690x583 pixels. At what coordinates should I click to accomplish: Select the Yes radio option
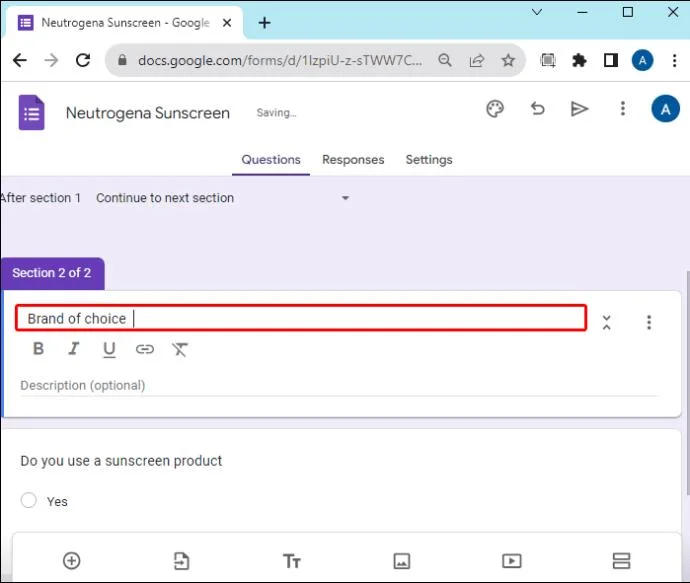point(29,500)
